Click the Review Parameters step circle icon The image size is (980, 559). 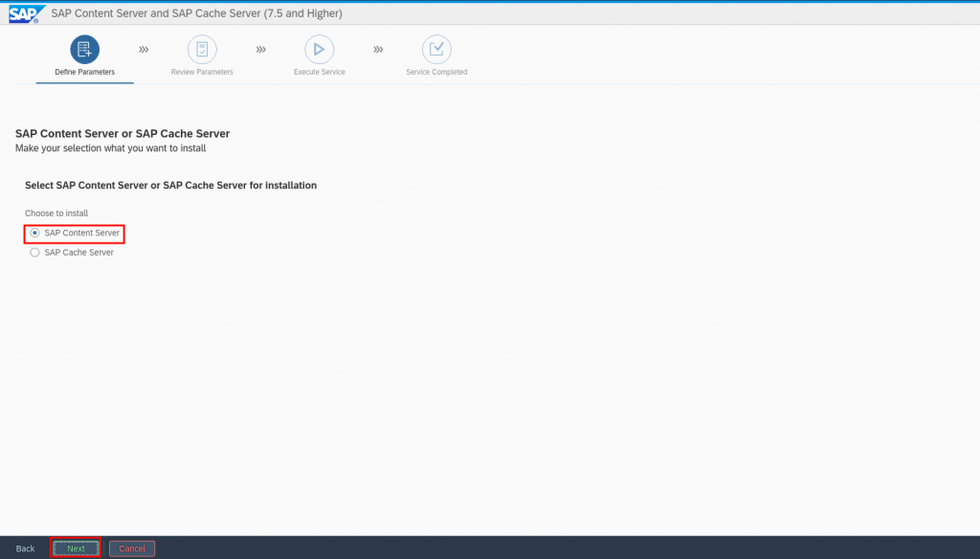coord(202,50)
